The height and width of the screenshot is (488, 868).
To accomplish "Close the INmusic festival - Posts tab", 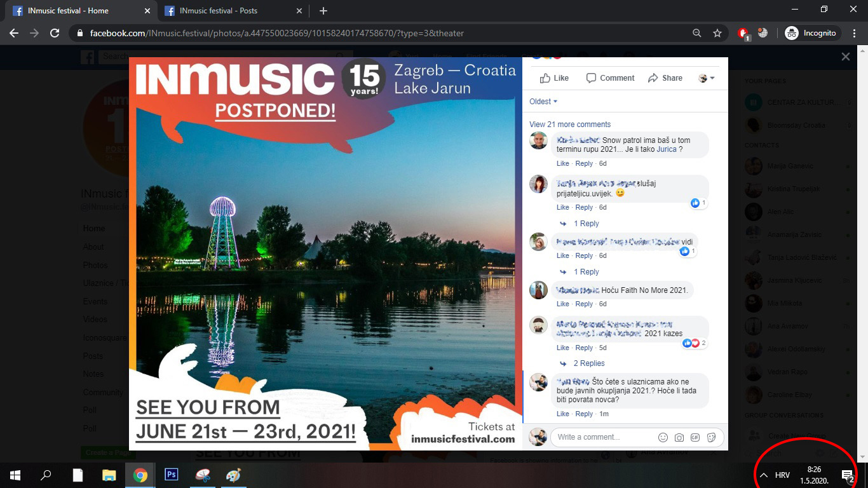I will 300,11.
